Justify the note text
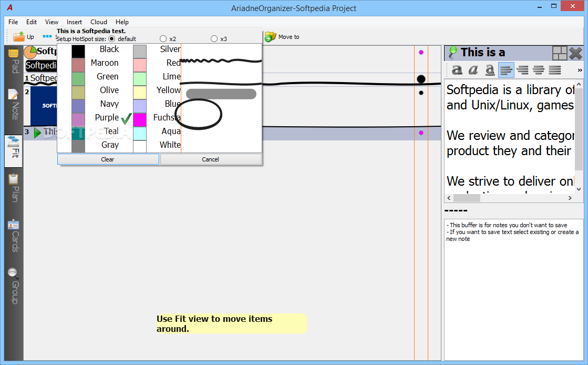The height and width of the screenshot is (365, 588). [x=554, y=70]
